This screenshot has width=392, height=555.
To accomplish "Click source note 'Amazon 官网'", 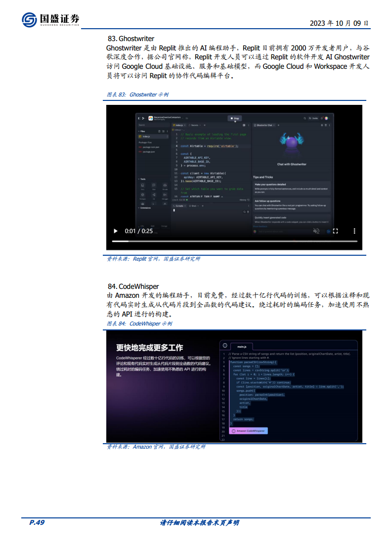I will coord(148,447).
